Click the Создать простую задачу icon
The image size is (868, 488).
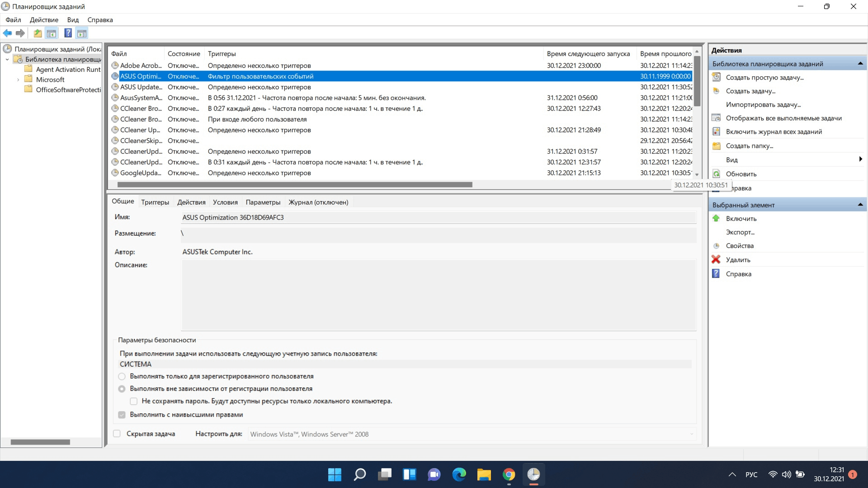[x=716, y=77]
